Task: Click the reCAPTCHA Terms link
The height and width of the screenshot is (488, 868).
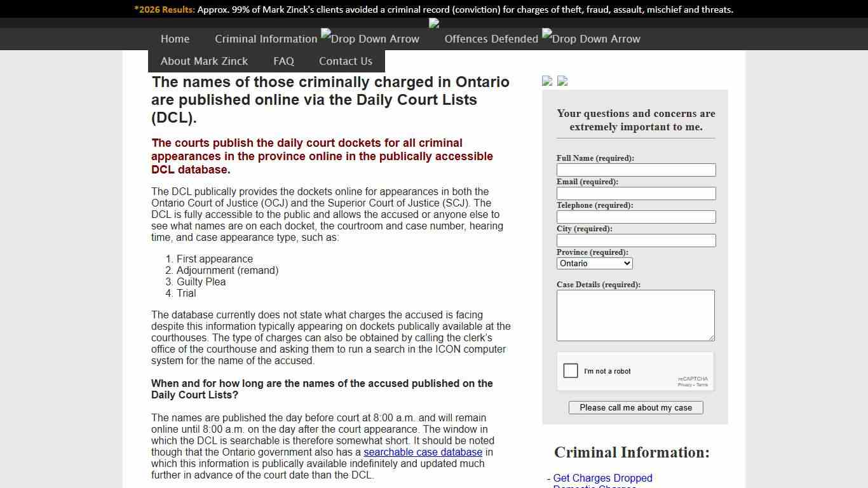Action: [702, 384]
